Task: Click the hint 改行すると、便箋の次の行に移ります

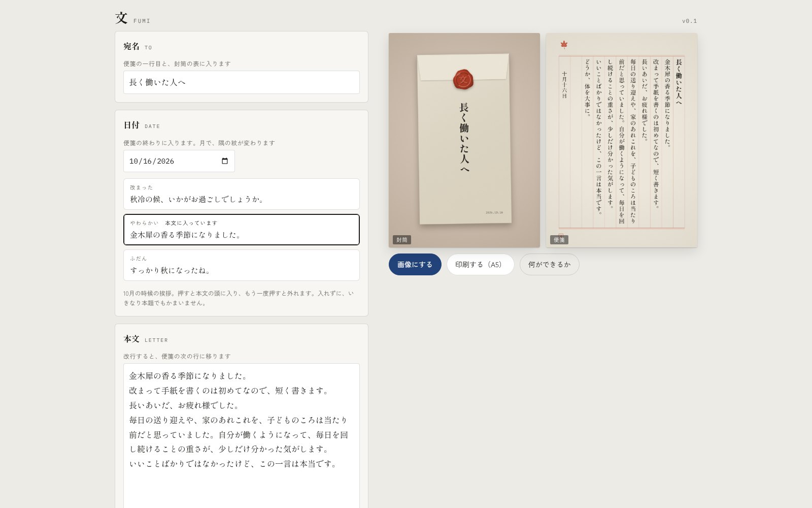Action: [x=177, y=356]
